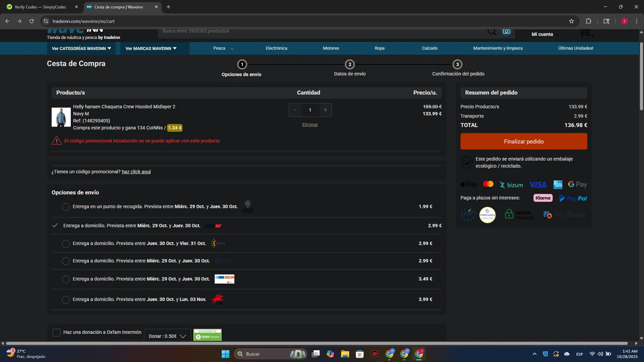Click the taskbar Buscar search box
The height and width of the screenshot is (362, 644).
tap(270, 354)
